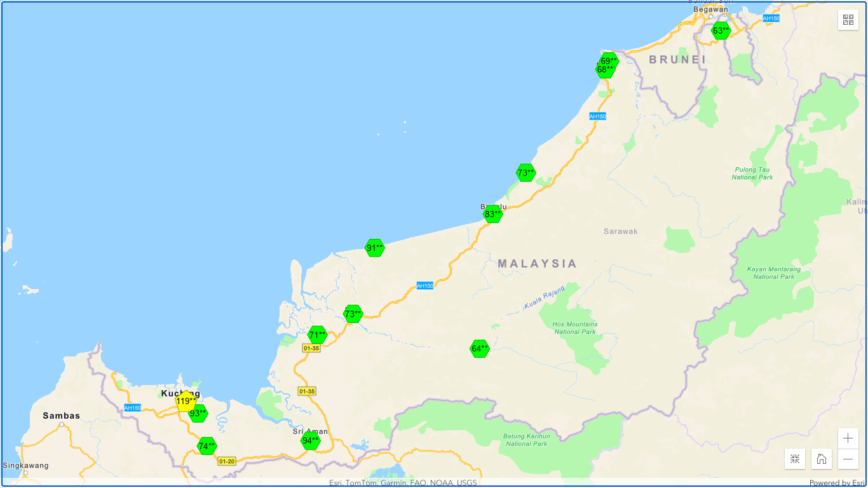Open the basemap gallery icon
Screen dimensions: 868x488
[x=848, y=20]
